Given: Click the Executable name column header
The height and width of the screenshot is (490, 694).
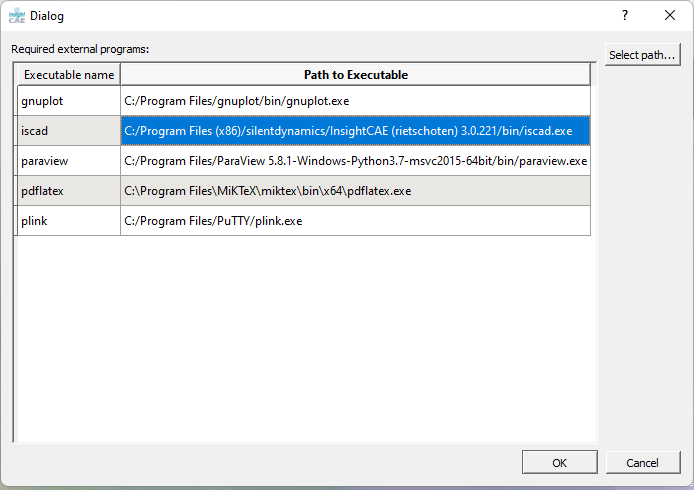Looking at the screenshot, I should point(69,75).
